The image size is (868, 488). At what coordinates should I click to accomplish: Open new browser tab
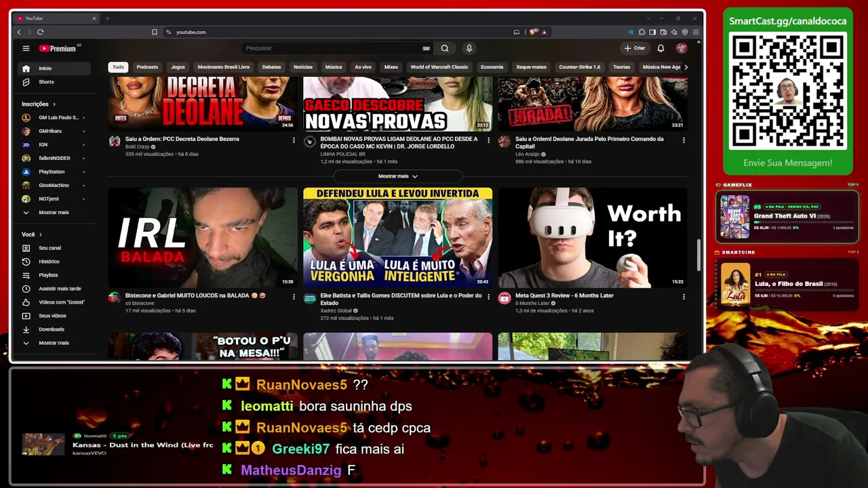point(107,18)
